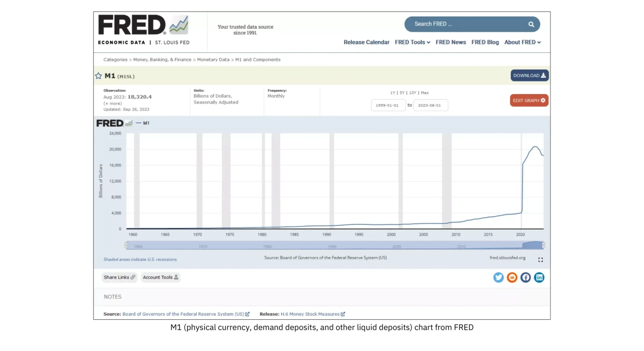Image resolution: width=644 pixels, height=351 pixels.
Task: Share chart on Reddit
Action: [x=512, y=278]
